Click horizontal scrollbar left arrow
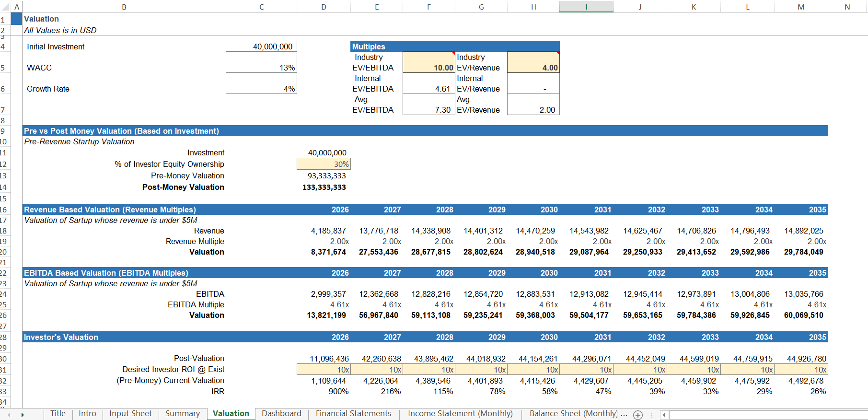Viewport: 868px width, 420px height. click(664, 415)
